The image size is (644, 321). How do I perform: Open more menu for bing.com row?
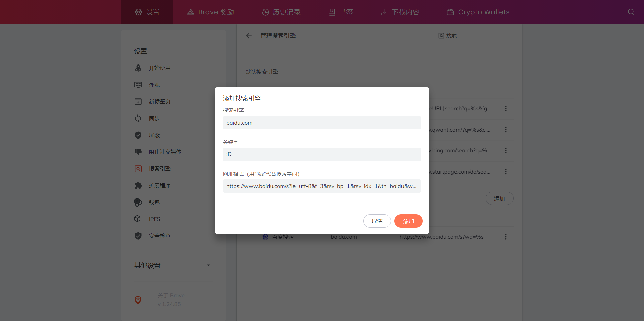click(x=506, y=150)
